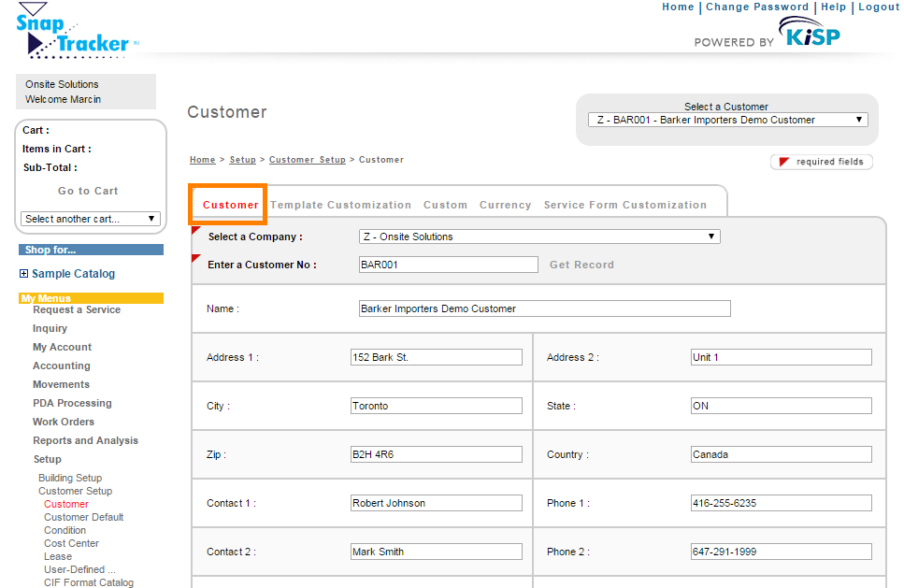Click the Logout link in header
Image resolution: width=904 pixels, height=588 pixels.
[x=879, y=7]
